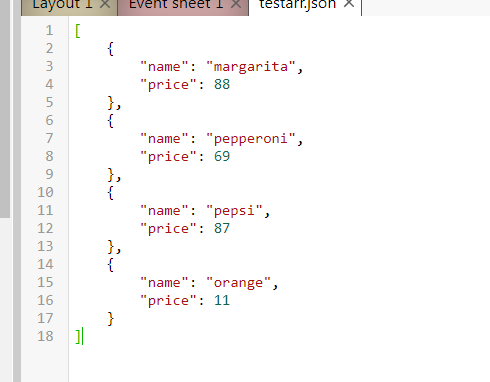This screenshot has width=490, height=382.
Task: Click line number 10 in gutter
Action: (x=45, y=192)
